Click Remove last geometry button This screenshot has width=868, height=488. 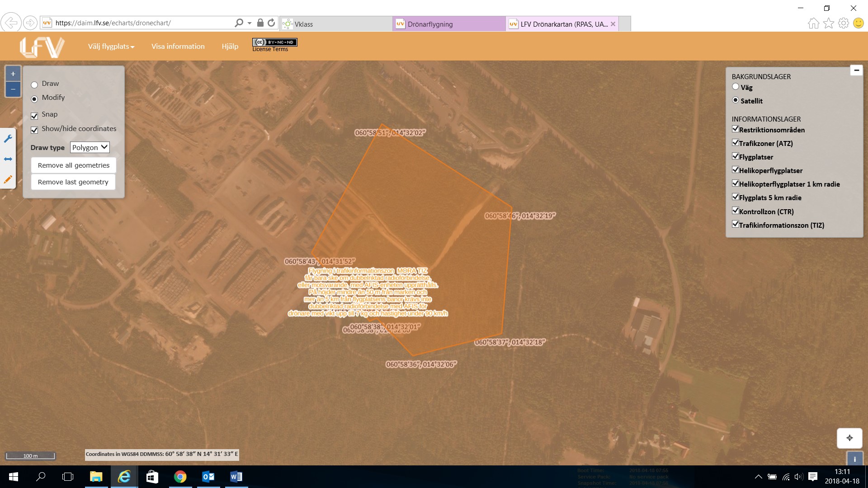(73, 182)
